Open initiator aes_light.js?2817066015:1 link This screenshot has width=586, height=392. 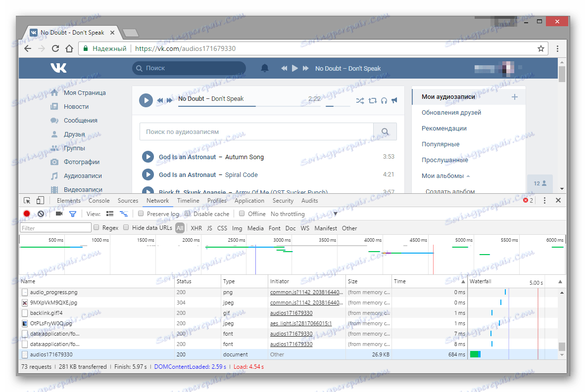click(x=301, y=323)
